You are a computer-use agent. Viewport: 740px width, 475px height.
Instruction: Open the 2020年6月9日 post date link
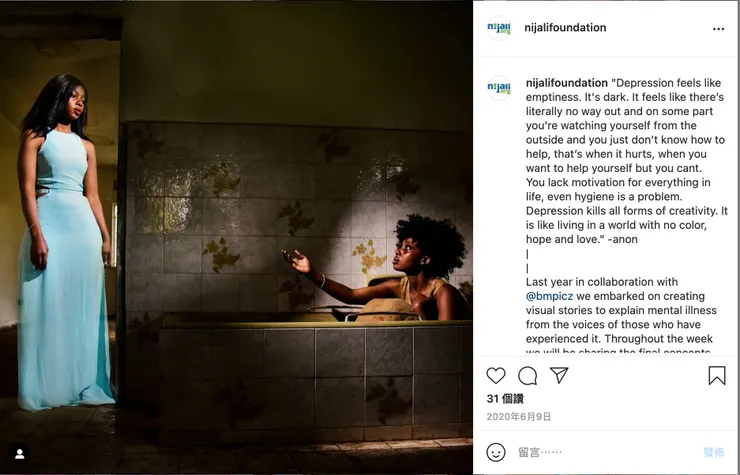[519, 416]
